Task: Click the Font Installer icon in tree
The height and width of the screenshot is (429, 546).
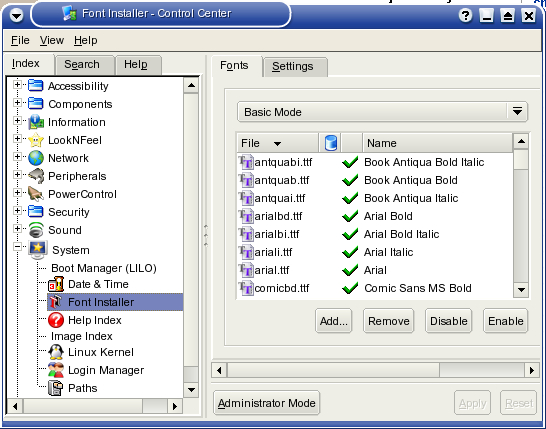Action: coord(56,302)
